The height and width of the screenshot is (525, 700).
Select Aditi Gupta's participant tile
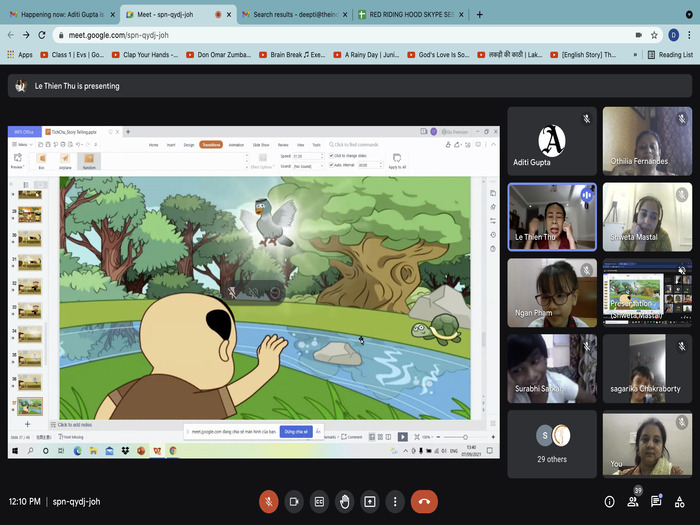click(552, 141)
